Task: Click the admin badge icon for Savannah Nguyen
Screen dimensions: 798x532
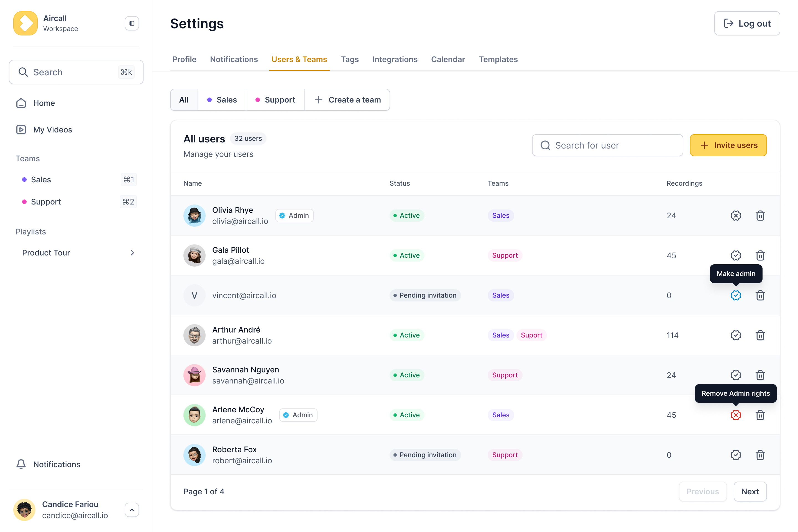Action: (736, 375)
